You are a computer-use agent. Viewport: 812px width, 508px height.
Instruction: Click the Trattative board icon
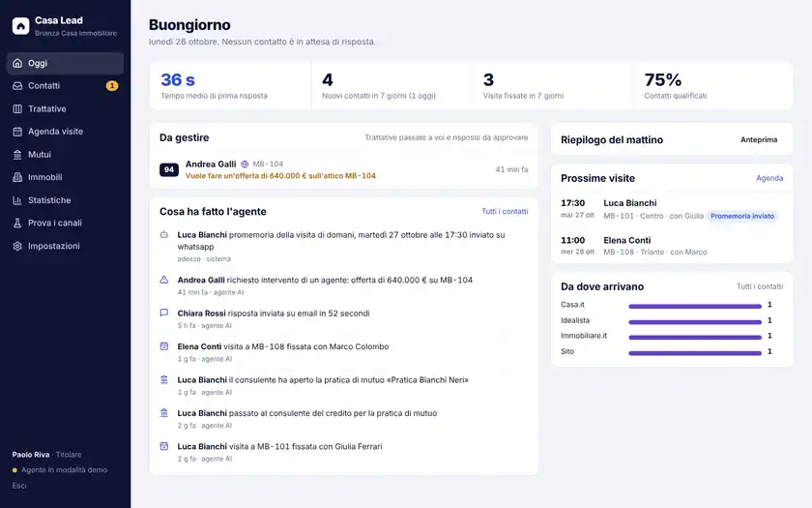coord(17,108)
